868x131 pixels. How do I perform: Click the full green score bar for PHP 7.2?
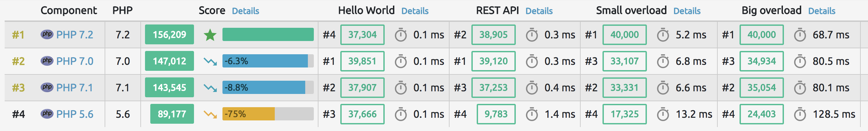pos(268,34)
